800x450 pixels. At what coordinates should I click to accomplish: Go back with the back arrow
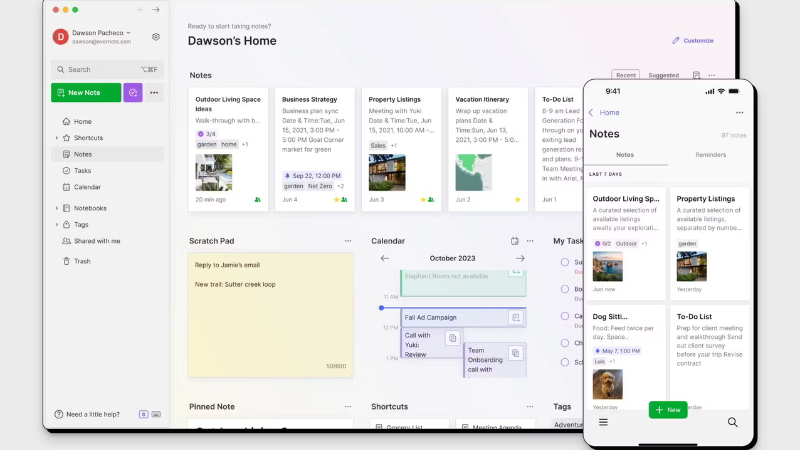[x=141, y=10]
